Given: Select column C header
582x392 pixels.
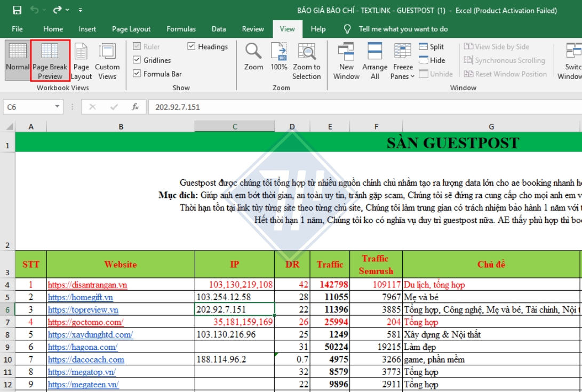Looking at the screenshot, I should point(235,126).
